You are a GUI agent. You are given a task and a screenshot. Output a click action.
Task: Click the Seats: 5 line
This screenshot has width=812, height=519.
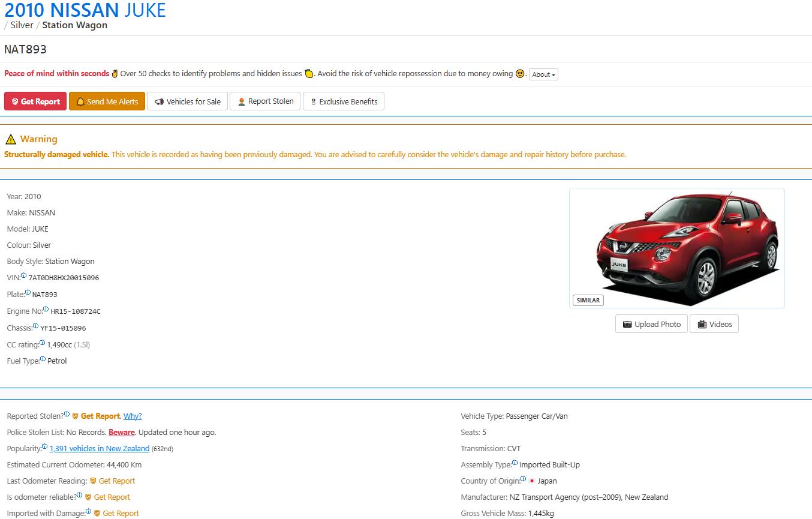[473, 432]
